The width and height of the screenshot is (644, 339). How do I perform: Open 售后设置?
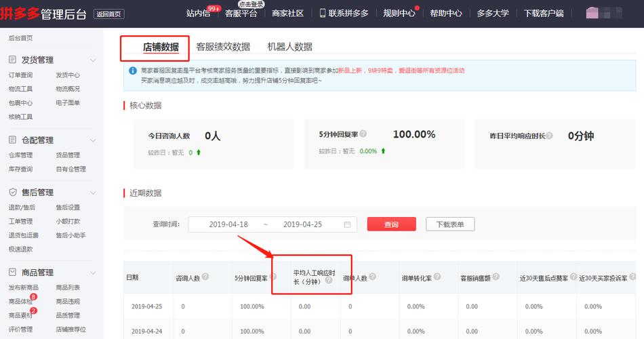(x=68, y=207)
